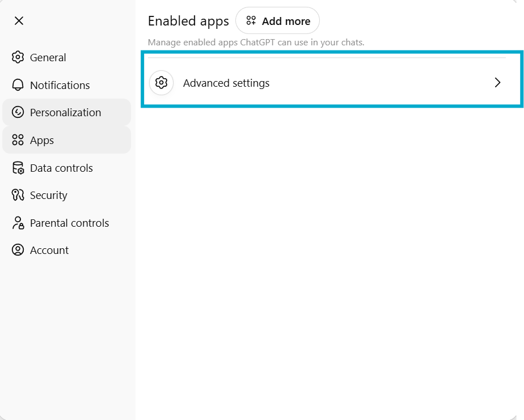Expand Advanced settings using the right chevron

[497, 83]
